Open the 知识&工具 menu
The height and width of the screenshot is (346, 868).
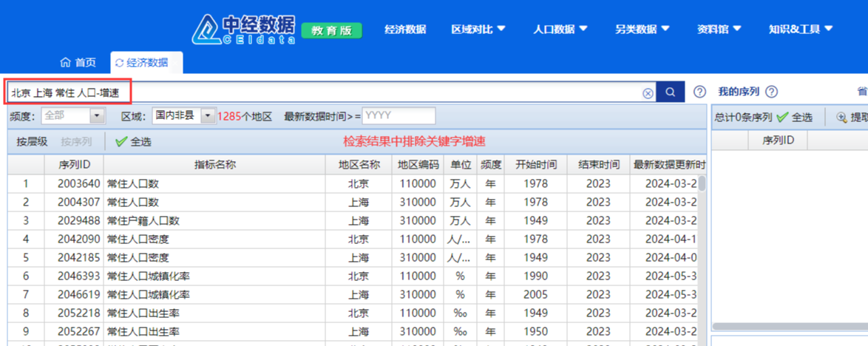coord(800,30)
